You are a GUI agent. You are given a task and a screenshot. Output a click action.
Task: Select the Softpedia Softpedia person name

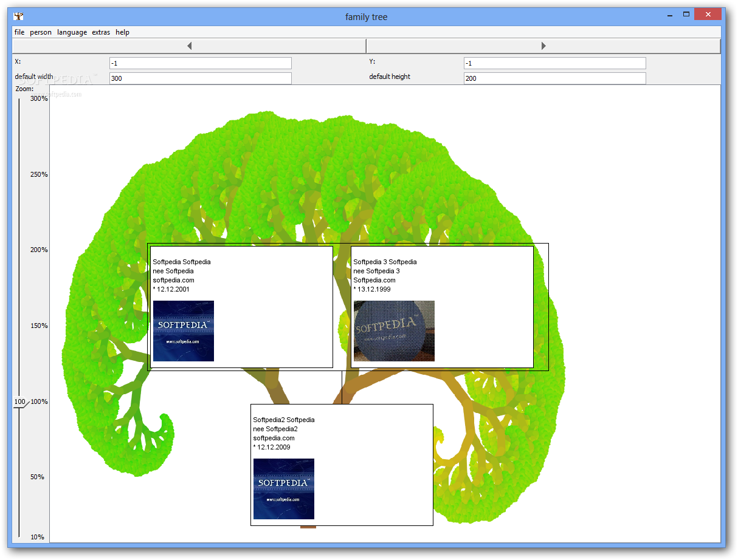pyautogui.click(x=182, y=262)
